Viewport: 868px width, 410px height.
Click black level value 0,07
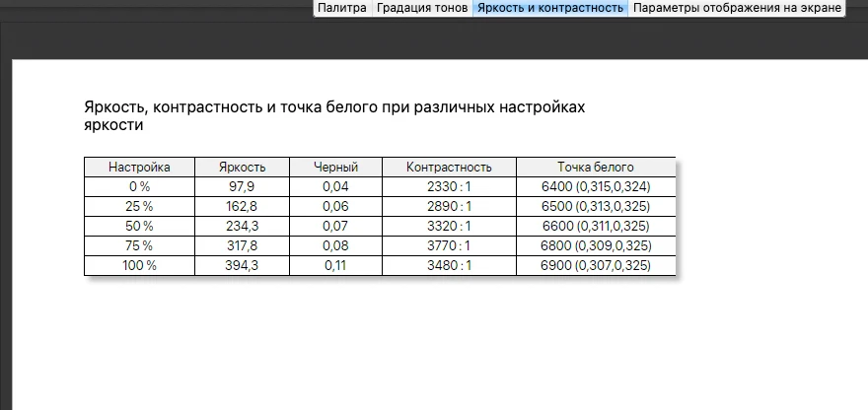click(335, 227)
